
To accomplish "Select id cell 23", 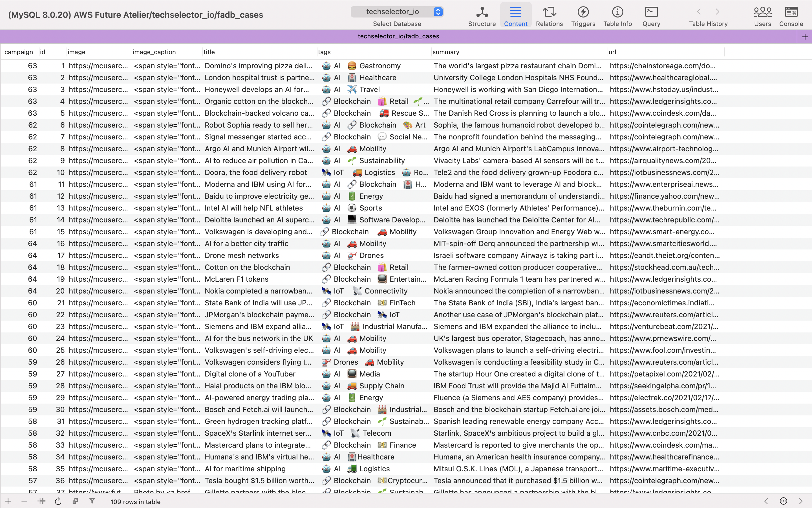I will point(53,327).
